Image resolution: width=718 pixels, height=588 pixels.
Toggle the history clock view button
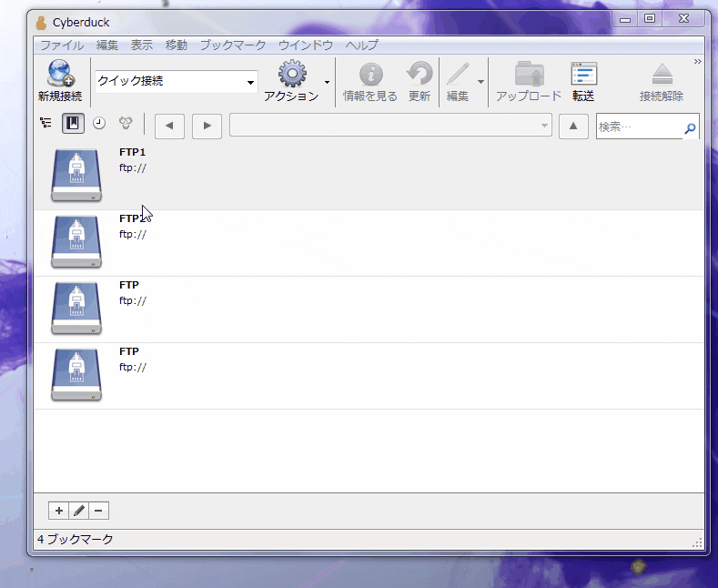coord(99,123)
